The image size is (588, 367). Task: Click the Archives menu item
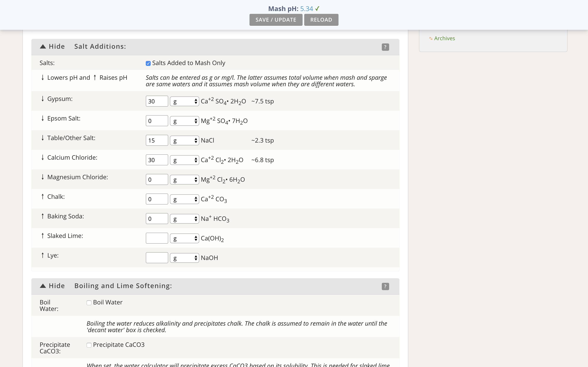444,38
